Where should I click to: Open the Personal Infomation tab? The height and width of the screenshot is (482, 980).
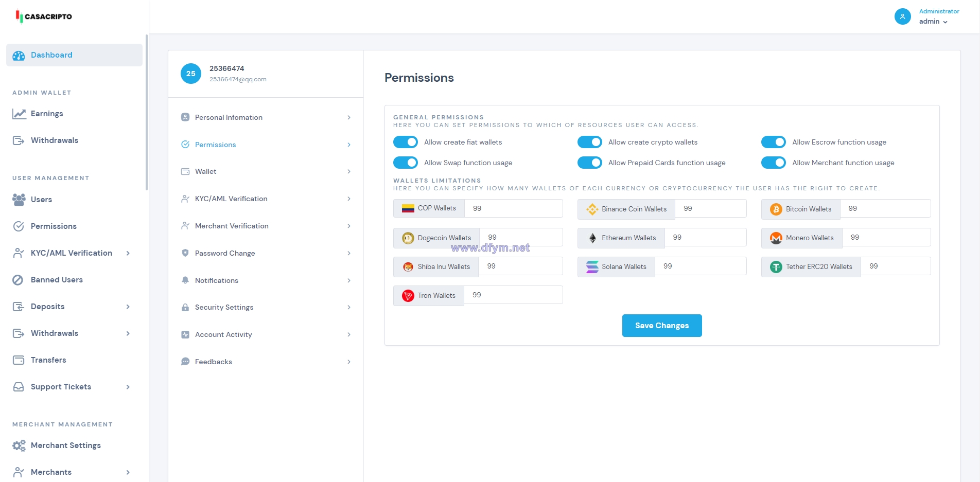[266, 117]
